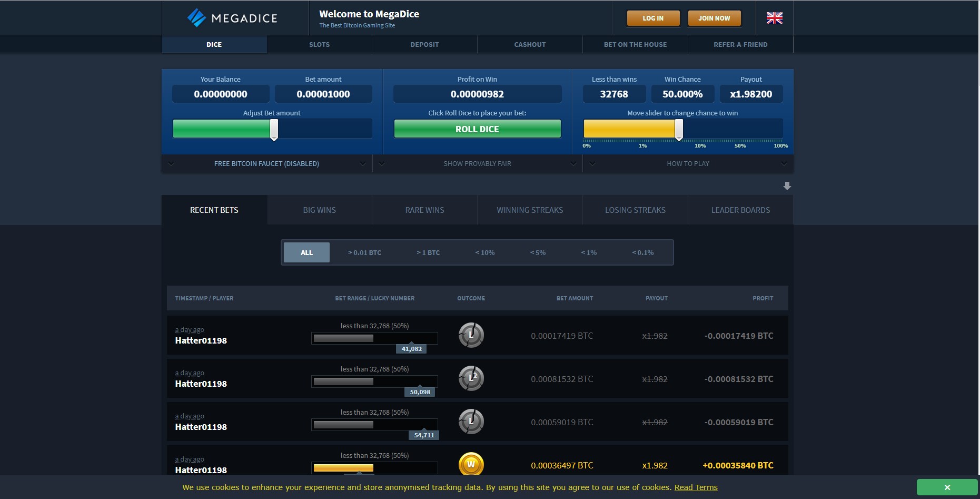Filter bets under 1% chance
Image resolution: width=980 pixels, height=499 pixels.
(589, 253)
